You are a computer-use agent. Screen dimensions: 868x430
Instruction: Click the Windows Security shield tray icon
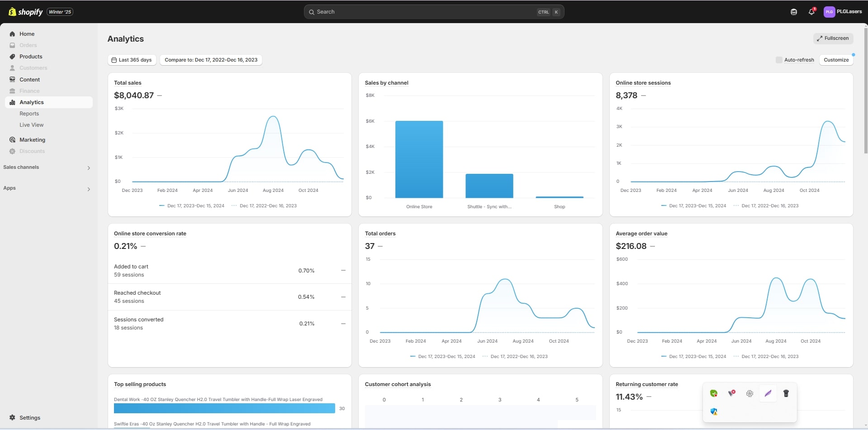tap(714, 411)
